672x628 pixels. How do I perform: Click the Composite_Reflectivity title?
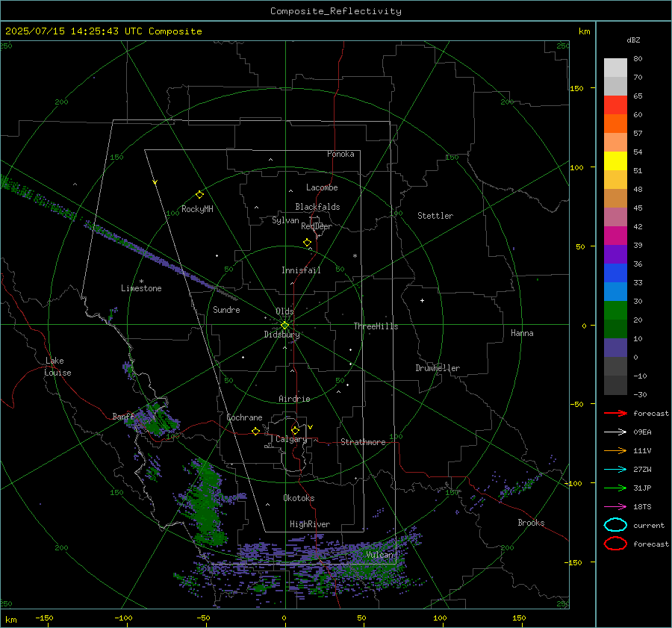[x=336, y=11]
